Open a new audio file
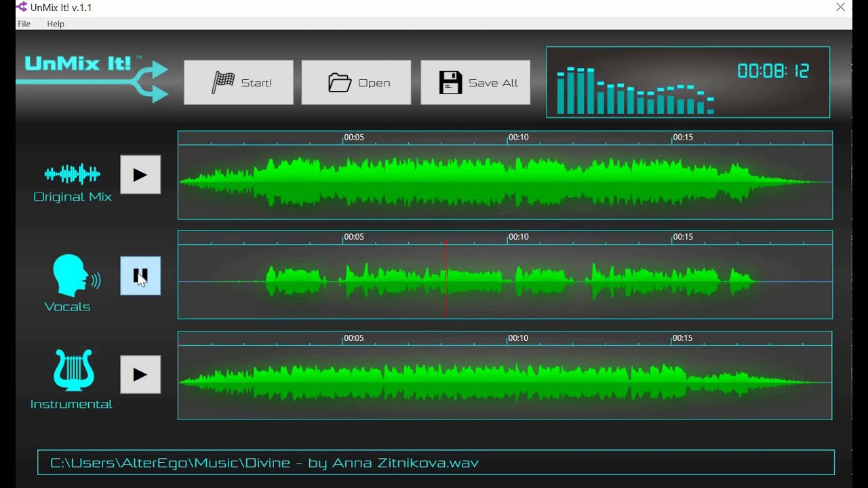The image size is (868, 488). coord(356,82)
